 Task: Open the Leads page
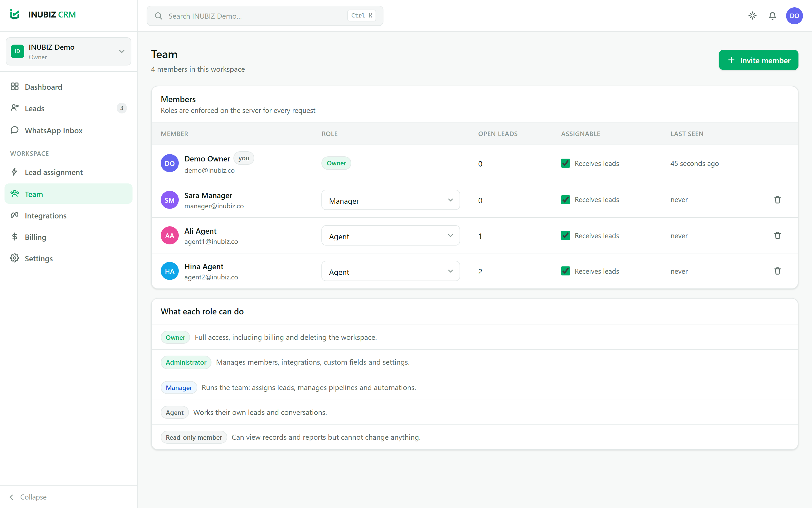coord(69,108)
